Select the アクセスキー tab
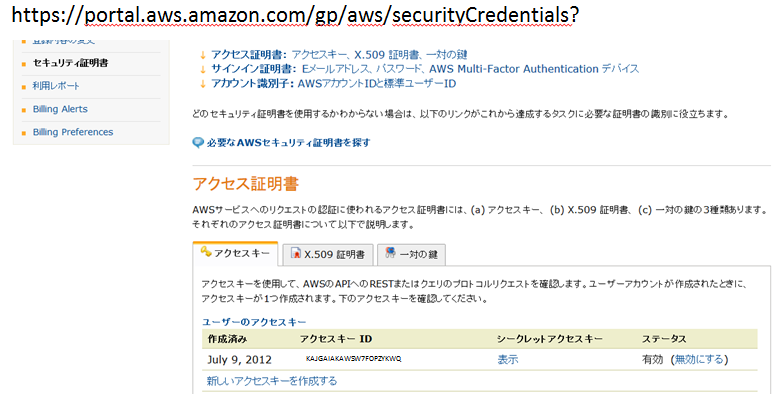The image size is (784, 394). (235, 254)
